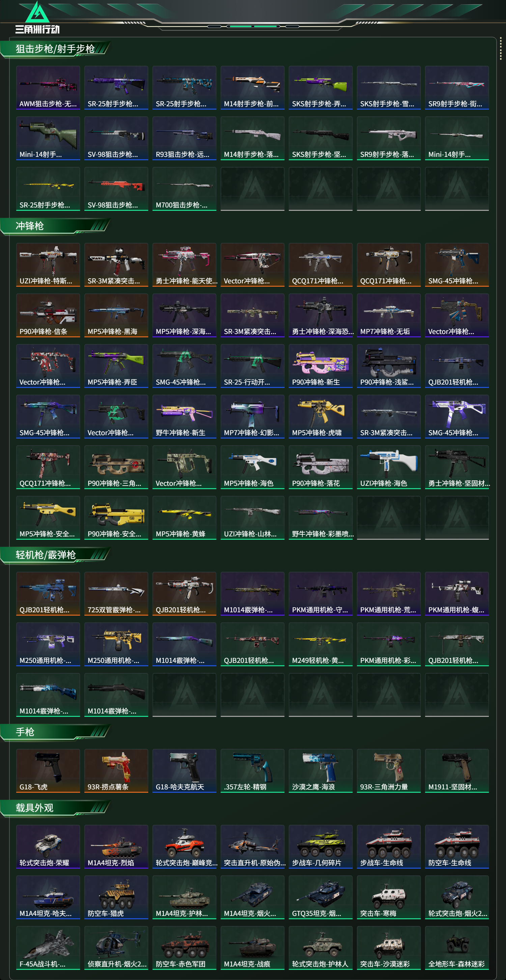
Task: Select the MP5冲锋枪-虎啸 skin thumbnail
Action: tap(320, 417)
